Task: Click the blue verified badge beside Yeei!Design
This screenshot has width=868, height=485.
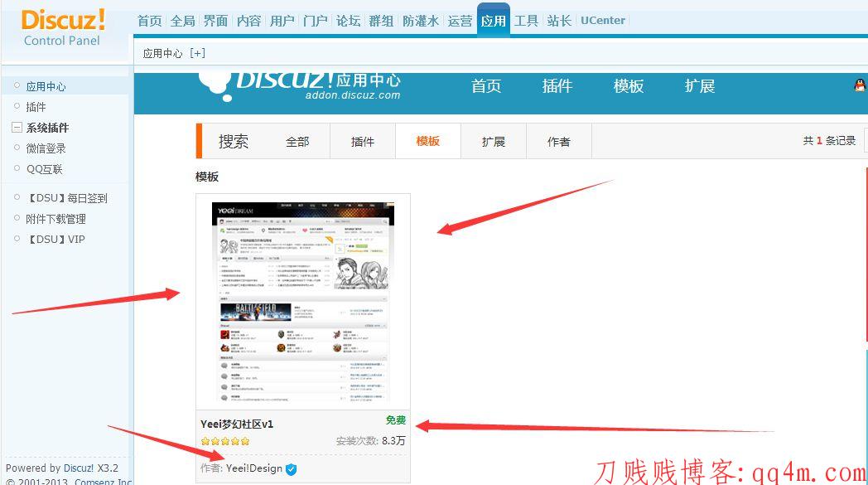Action: coord(292,469)
